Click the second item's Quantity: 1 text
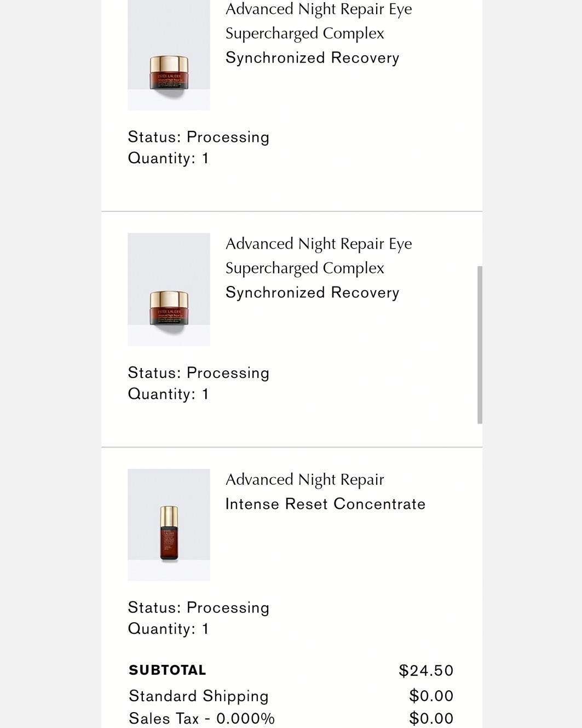 (x=168, y=394)
